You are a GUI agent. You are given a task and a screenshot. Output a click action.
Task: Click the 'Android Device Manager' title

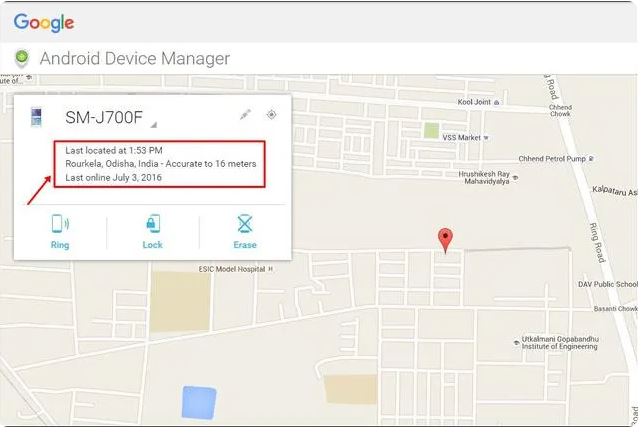click(135, 58)
